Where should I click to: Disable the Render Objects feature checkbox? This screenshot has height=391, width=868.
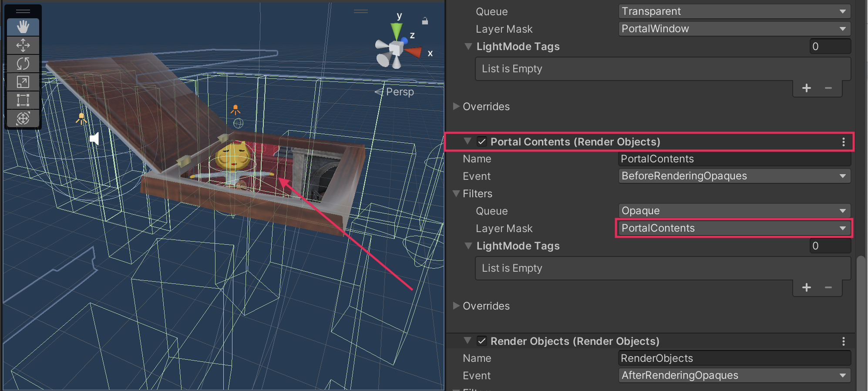[482, 341]
